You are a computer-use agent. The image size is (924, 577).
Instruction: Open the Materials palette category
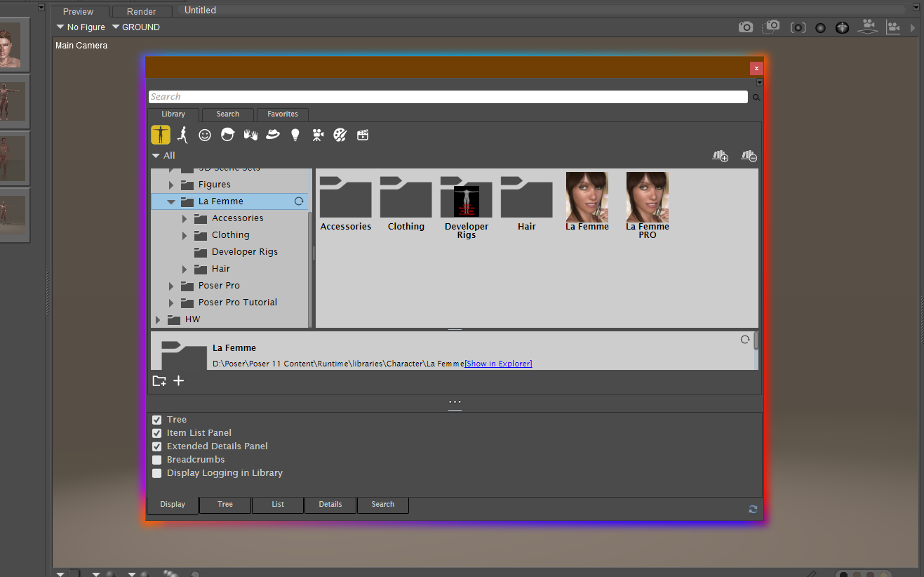340,135
